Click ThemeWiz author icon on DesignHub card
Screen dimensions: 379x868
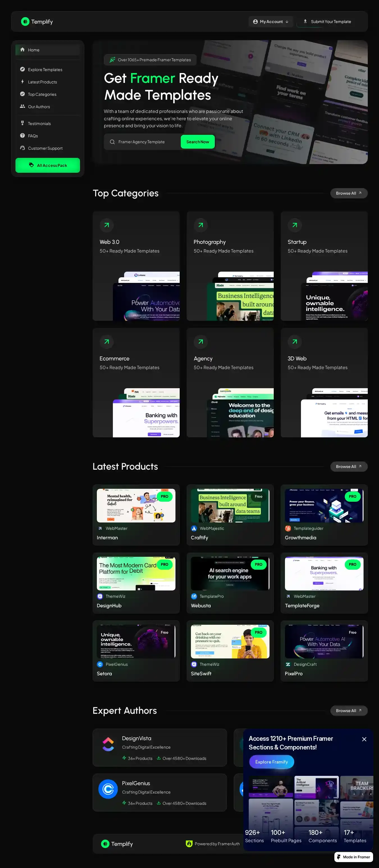pos(100,596)
